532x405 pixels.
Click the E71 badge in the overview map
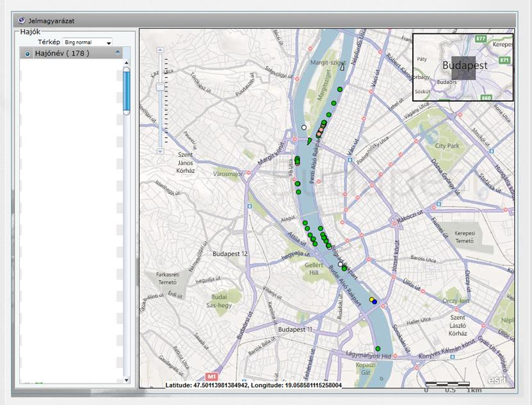coord(504,60)
